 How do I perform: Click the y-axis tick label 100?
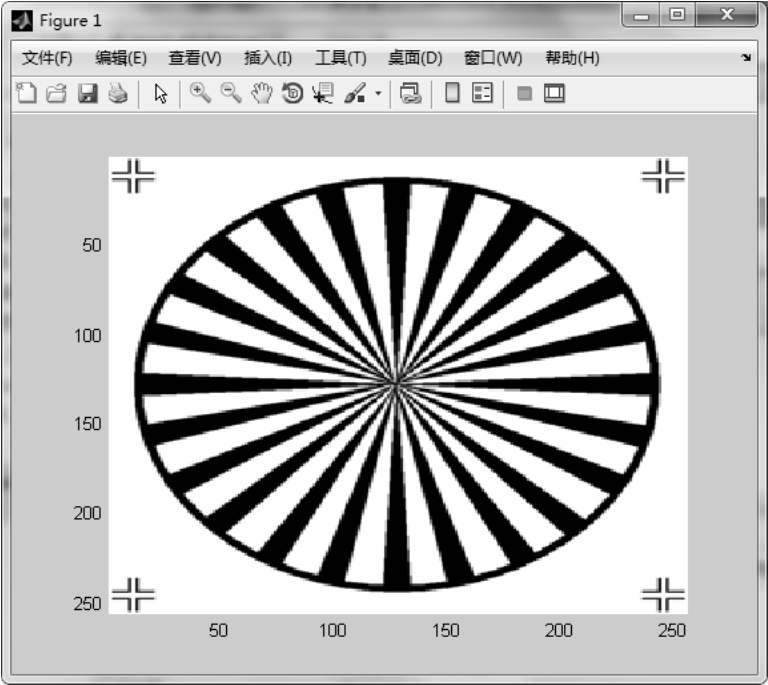click(x=88, y=336)
